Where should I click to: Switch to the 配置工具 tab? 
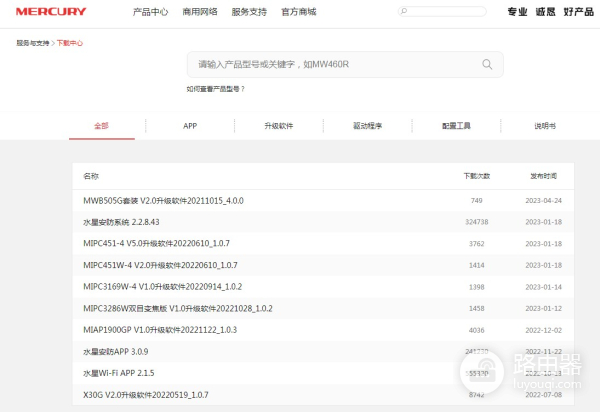point(456,126)
